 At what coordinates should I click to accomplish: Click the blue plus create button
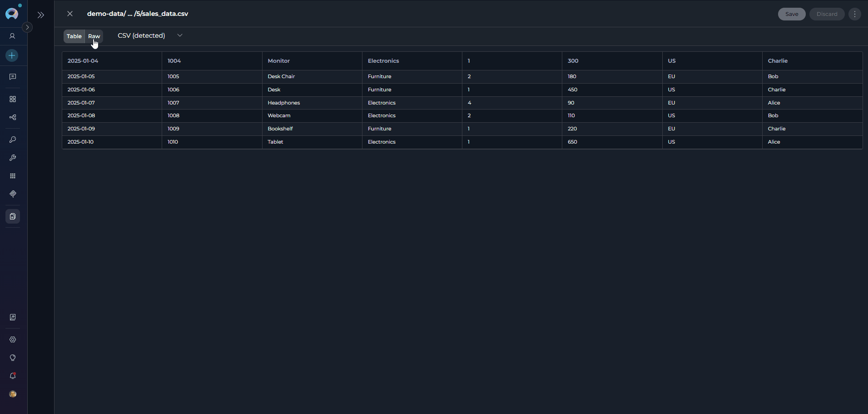click(x=12, y=55)
